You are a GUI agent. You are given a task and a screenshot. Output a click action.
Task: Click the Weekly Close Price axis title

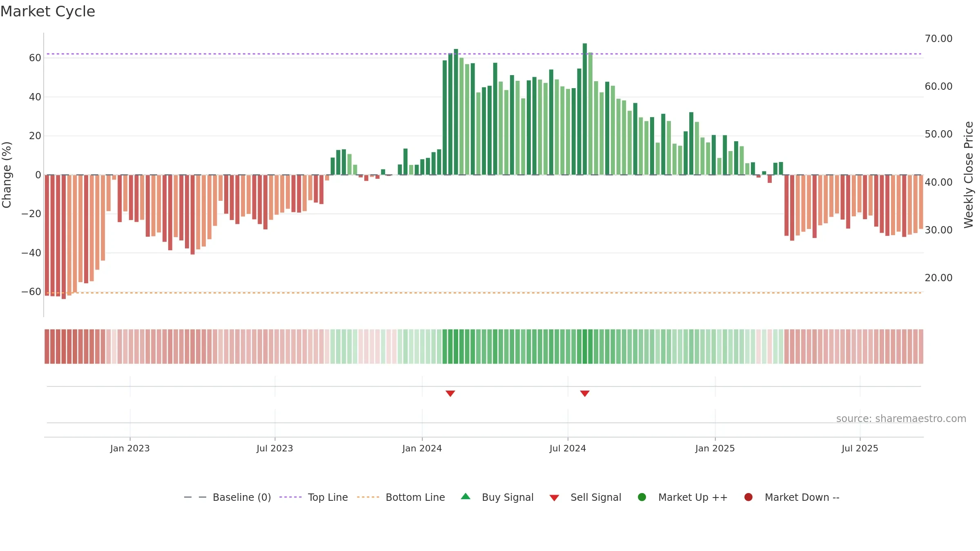(x=969, y=175)
